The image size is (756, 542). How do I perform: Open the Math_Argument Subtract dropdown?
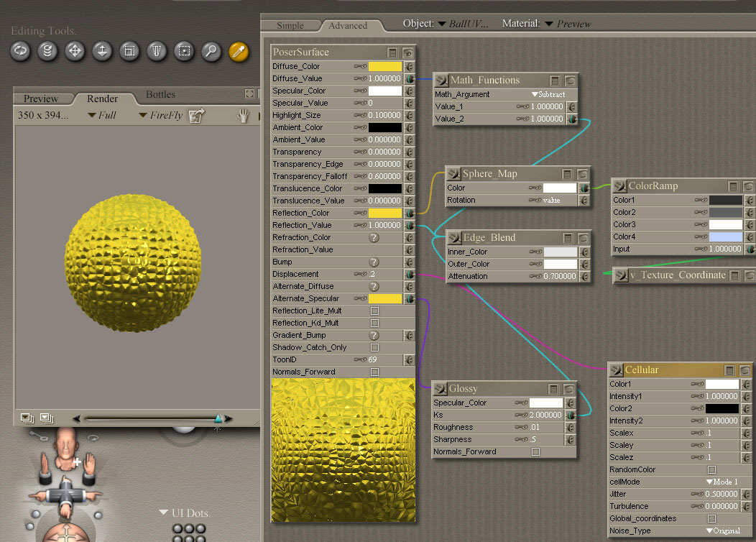pos(548,94)
